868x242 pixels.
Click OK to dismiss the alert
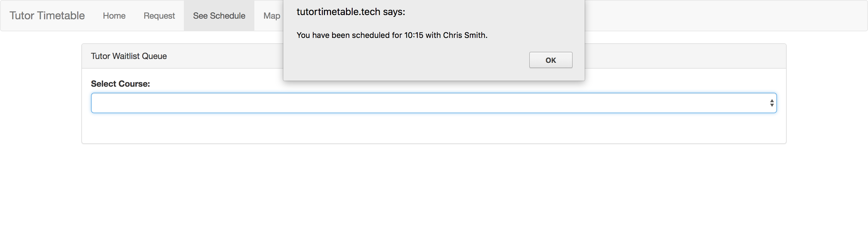550,60
